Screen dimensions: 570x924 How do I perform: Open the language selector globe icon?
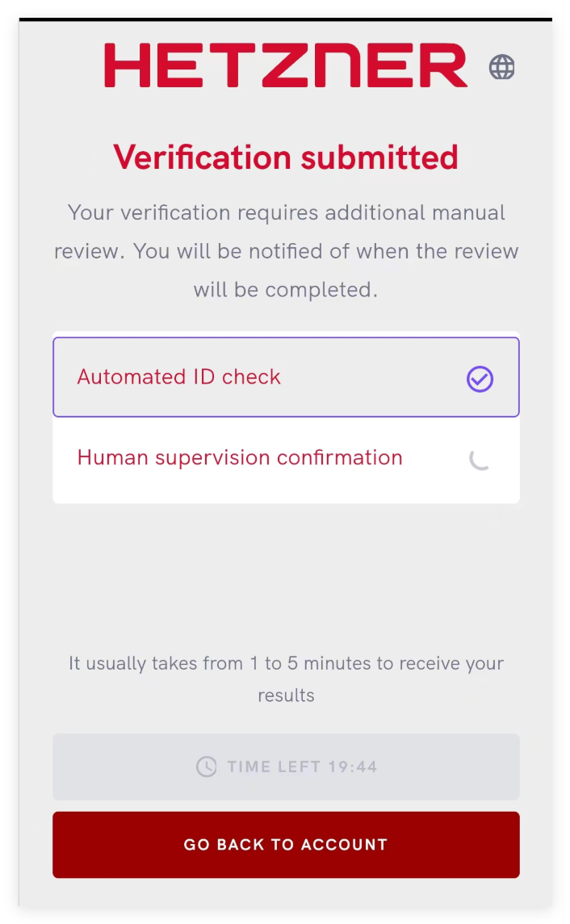[x=501, y=67]
